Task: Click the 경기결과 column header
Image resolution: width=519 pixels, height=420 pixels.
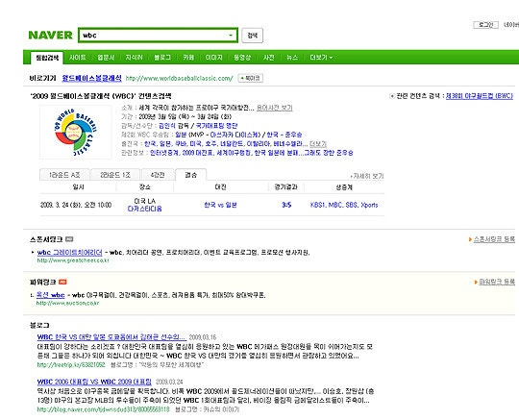Action: tap(285, 187)
